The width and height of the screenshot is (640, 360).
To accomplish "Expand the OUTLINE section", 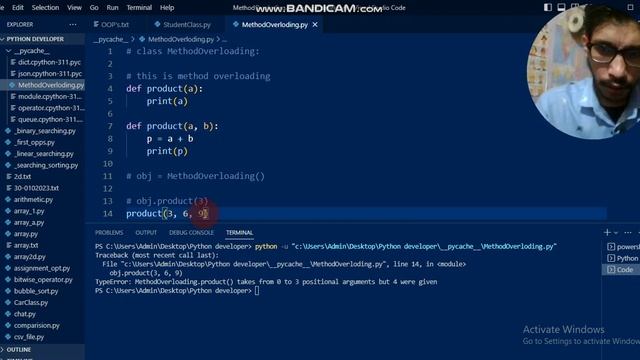I will click(x=18, y=350).
